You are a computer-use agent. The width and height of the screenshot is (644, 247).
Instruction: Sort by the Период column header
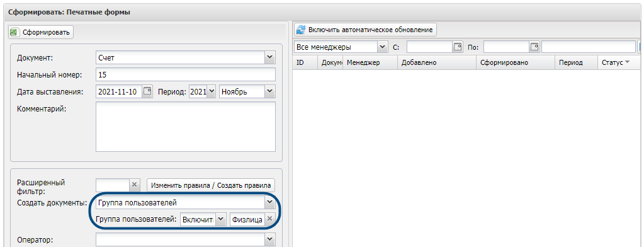pos(576,63)
